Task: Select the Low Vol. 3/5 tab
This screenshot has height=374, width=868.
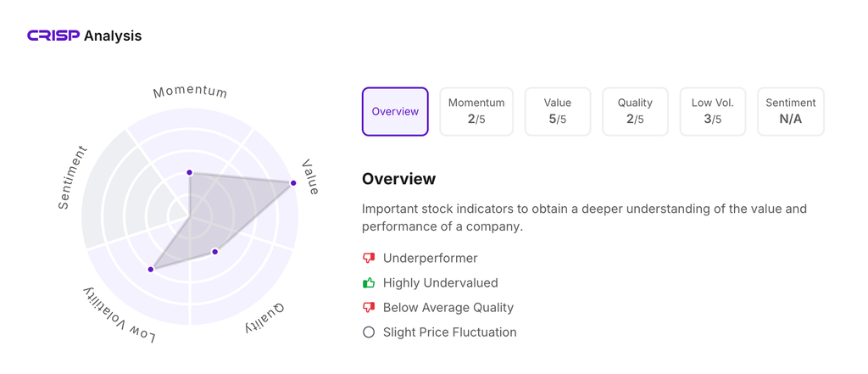Action: 713,111
